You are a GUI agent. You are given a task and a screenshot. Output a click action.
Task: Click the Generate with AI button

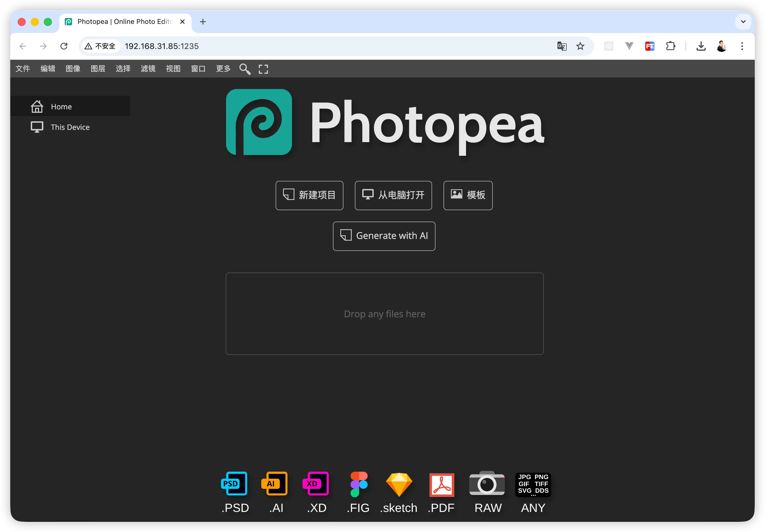(384, 236)
